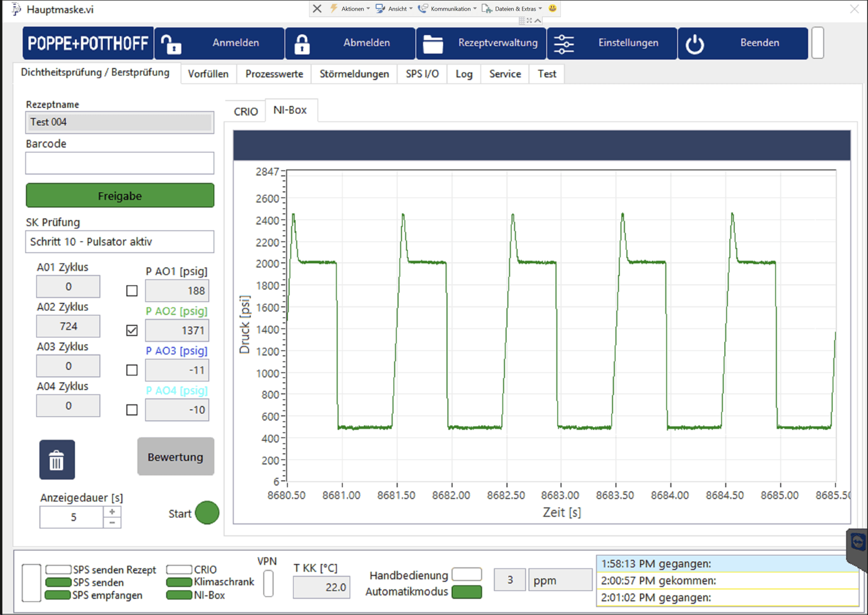Click the trash can icon to clear
Image resolution: width=868 pixels, height=615 pixels.
57,459
